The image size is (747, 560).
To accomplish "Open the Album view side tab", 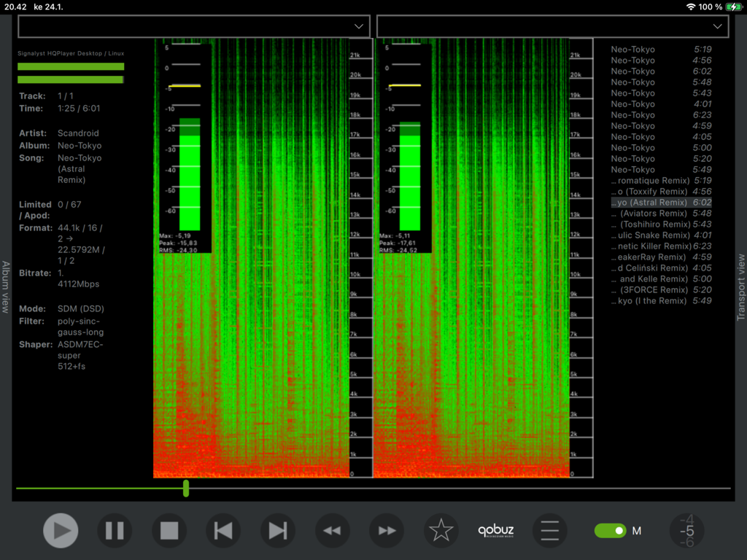I will (6, 287).
